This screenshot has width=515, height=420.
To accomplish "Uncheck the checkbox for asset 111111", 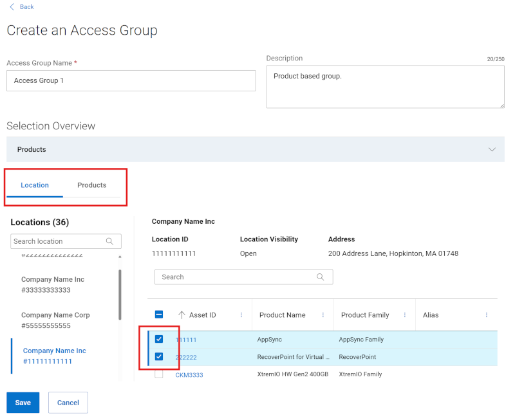I will [158, 340].
